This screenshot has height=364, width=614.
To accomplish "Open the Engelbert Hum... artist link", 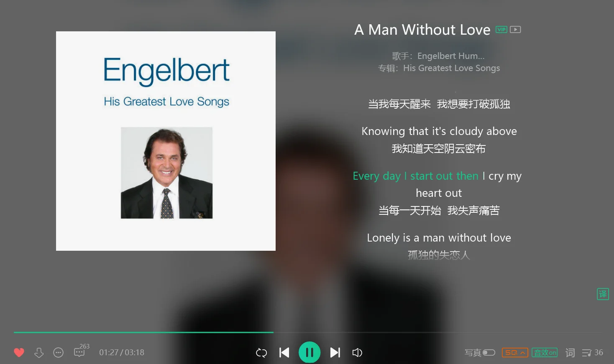I will click(x=451, y=56).
